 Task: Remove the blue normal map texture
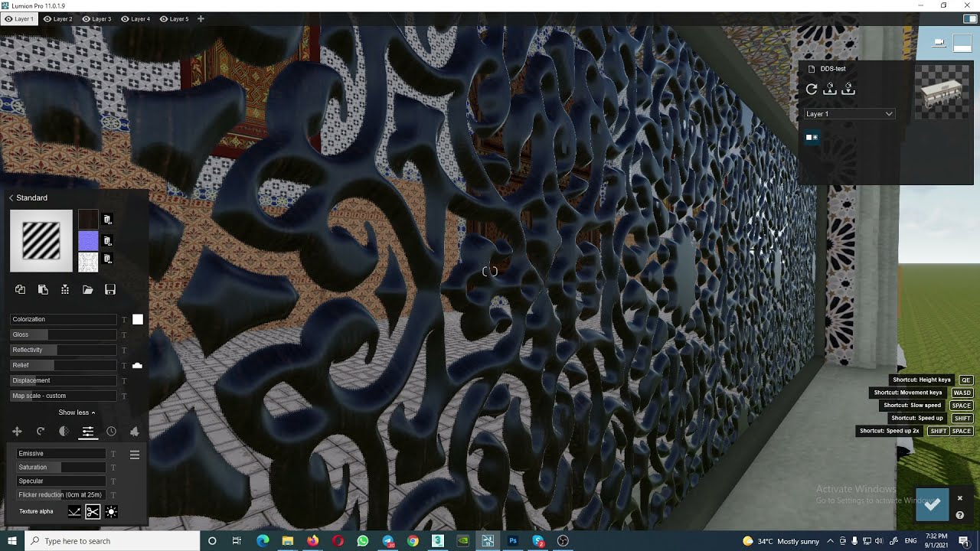coord(108,241)
